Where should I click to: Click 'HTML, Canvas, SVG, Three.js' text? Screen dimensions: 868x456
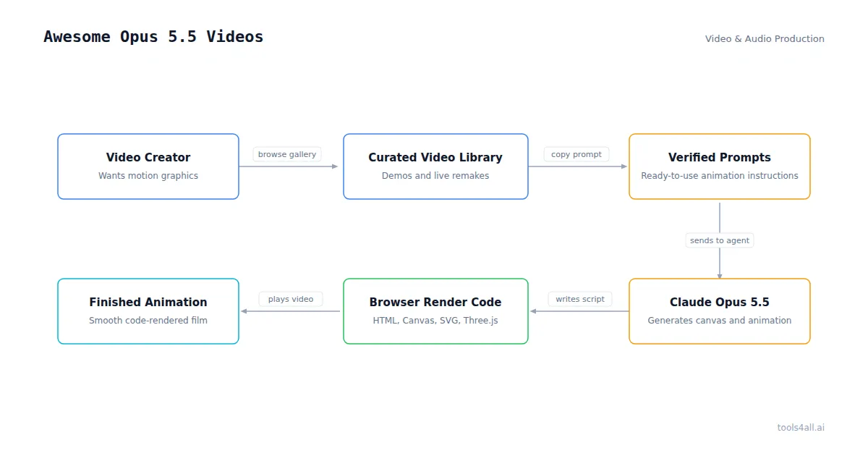tap(435, 321)
